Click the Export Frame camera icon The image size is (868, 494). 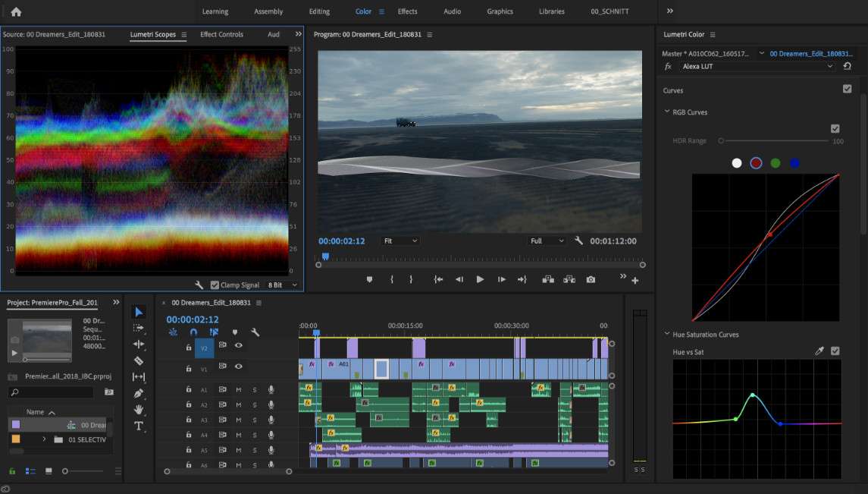coord(591,279)
